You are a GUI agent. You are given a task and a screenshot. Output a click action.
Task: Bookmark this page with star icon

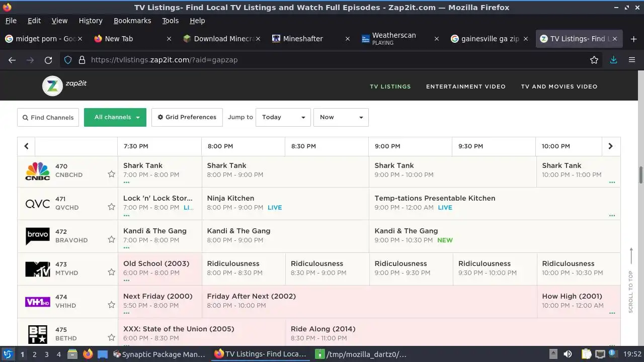(594, 60)
